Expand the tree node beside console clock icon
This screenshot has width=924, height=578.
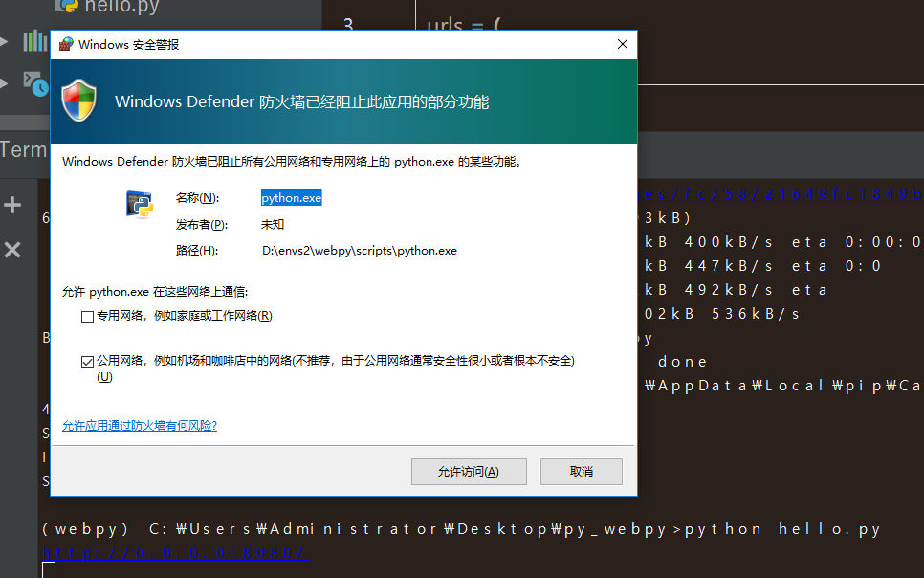point(4,84)
